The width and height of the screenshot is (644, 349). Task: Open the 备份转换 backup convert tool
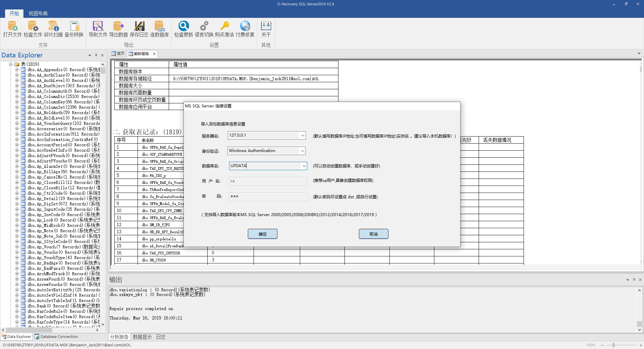tap(74, 29)
